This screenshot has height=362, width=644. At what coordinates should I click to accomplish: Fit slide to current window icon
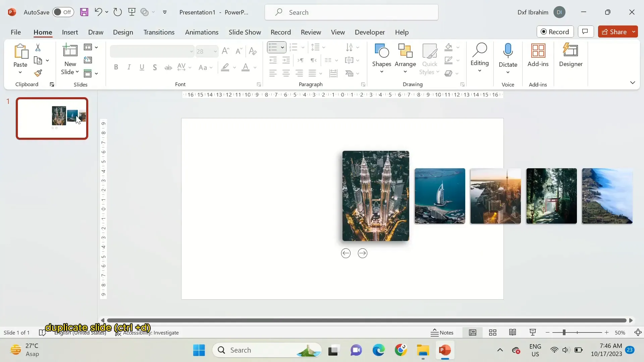pos(638,333)
